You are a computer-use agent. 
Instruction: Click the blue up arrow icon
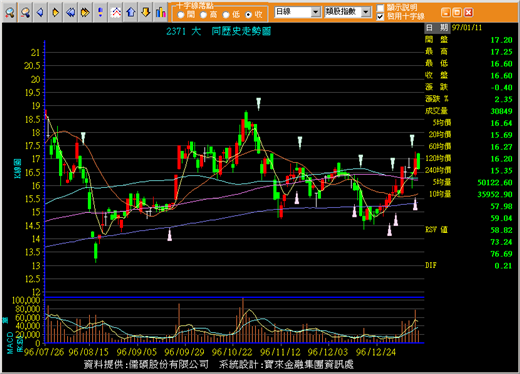pos(131,13)
